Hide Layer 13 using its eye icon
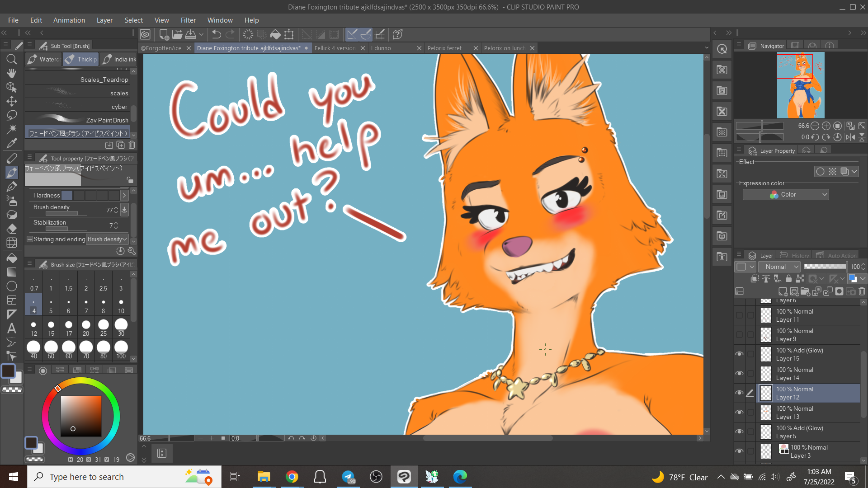The image size is (868, 488). (739, 412)
